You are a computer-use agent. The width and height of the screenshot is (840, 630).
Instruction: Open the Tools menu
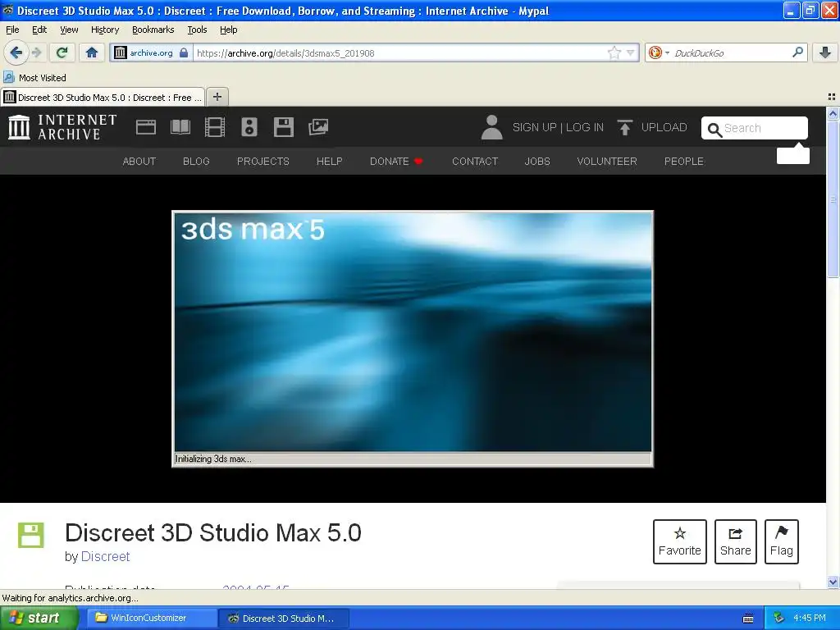[x=197, y=30]
